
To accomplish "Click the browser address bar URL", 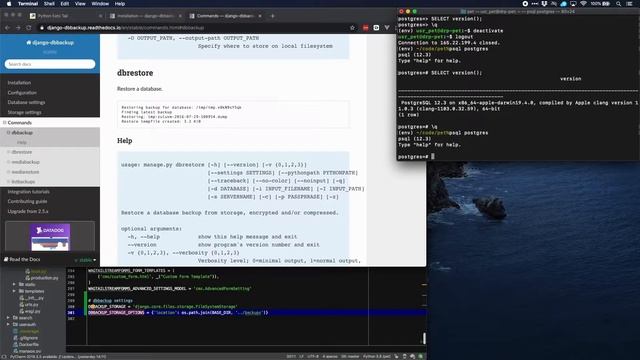I will [x=125, y=28].
